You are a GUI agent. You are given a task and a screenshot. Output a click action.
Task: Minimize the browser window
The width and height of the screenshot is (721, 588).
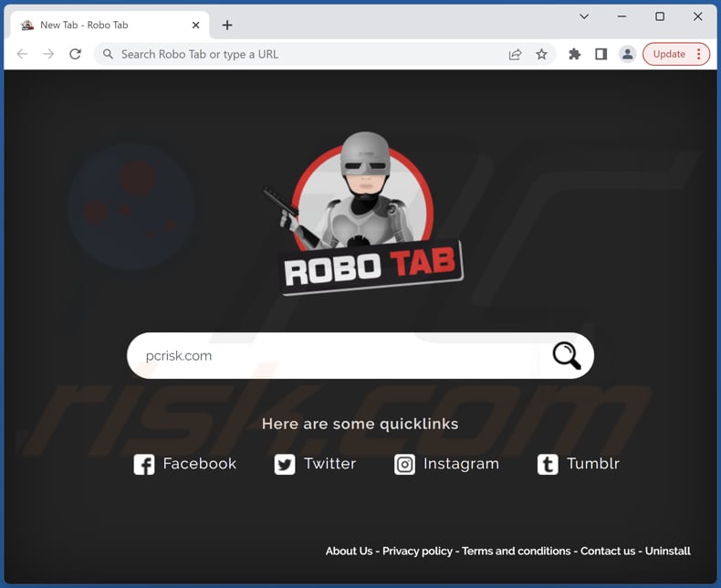622,16
